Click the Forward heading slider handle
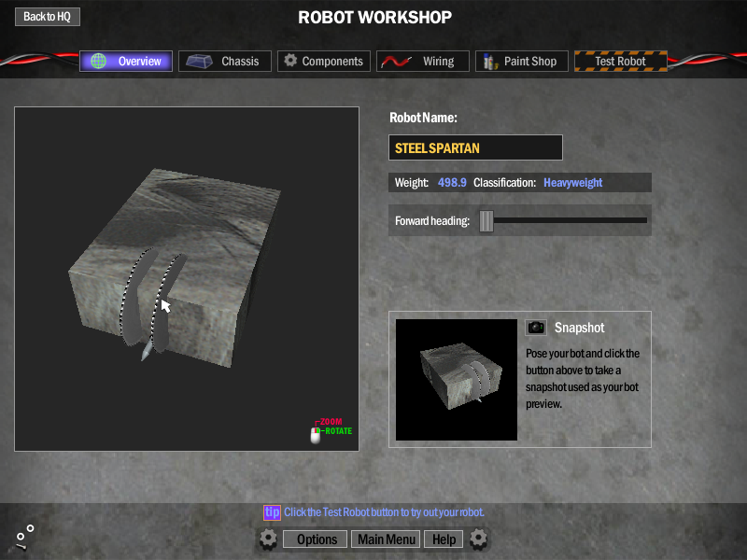 point(486,220)
